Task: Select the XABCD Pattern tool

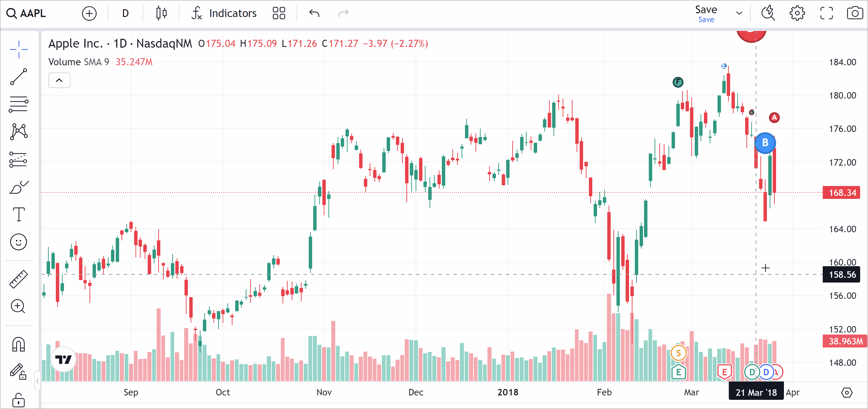Action: click(x=19, y=131)
